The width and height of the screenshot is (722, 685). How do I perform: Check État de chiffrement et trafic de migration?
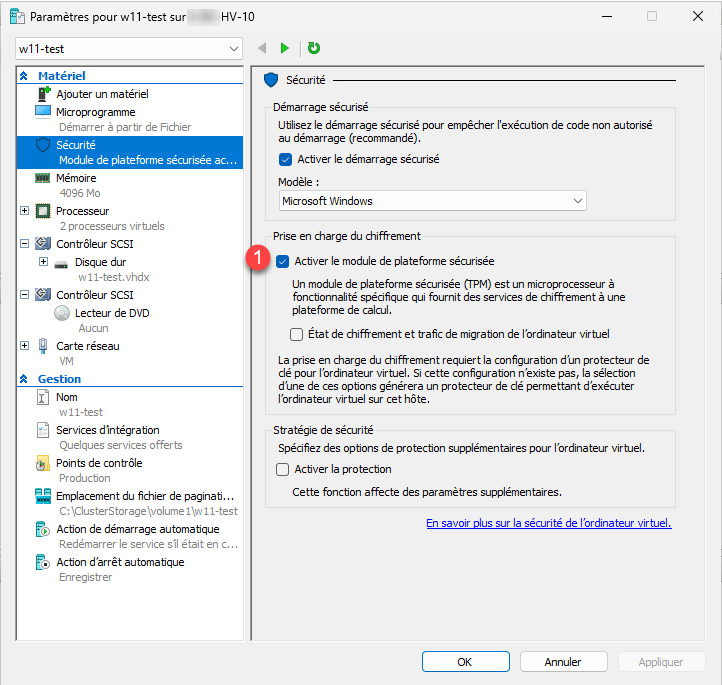296,334
